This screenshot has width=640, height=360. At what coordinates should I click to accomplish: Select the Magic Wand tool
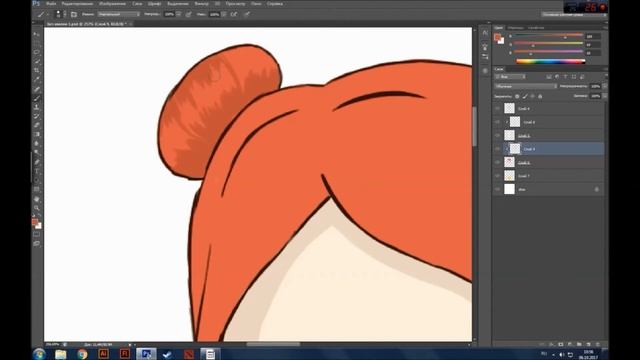pos(37,61)
